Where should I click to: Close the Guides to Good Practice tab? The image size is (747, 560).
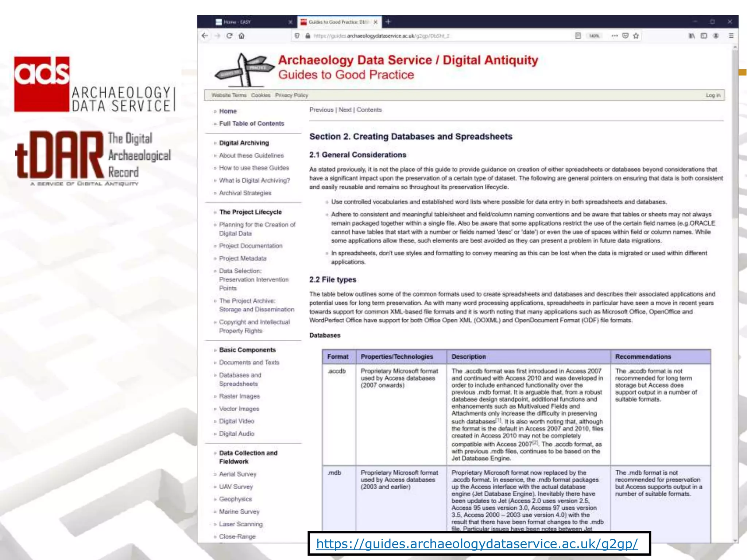coord(375,22)
